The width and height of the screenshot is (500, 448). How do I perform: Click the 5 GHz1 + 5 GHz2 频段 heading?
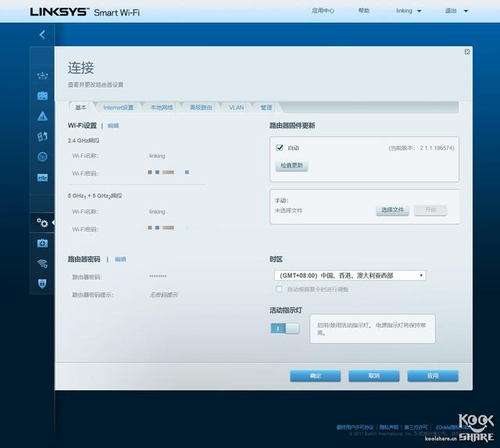pos(95,195)
